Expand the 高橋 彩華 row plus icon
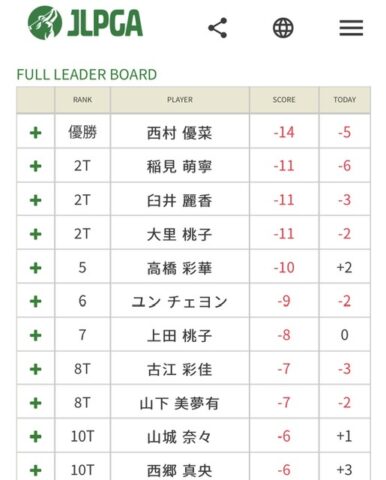 coord(36,268)
